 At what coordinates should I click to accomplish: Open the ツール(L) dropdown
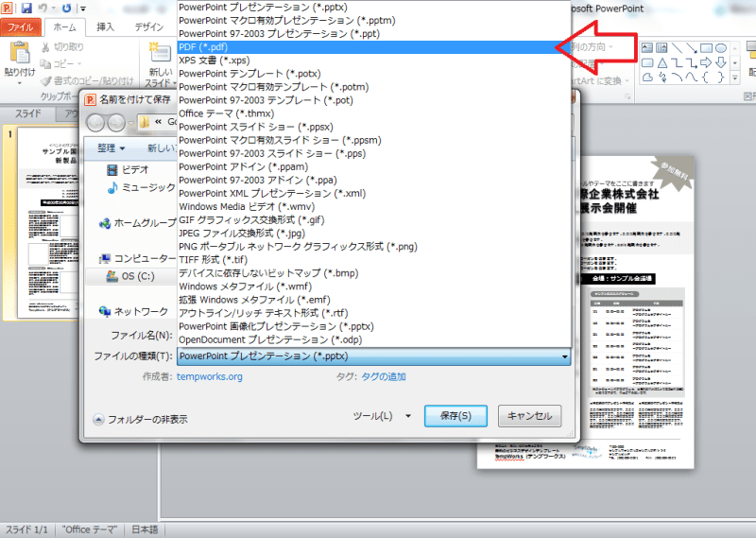[382, 416]
